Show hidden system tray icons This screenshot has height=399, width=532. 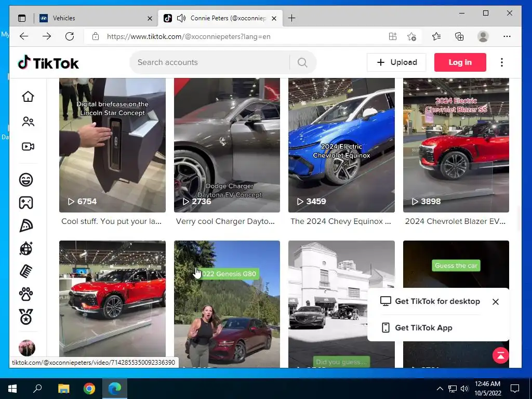(440, 389)
